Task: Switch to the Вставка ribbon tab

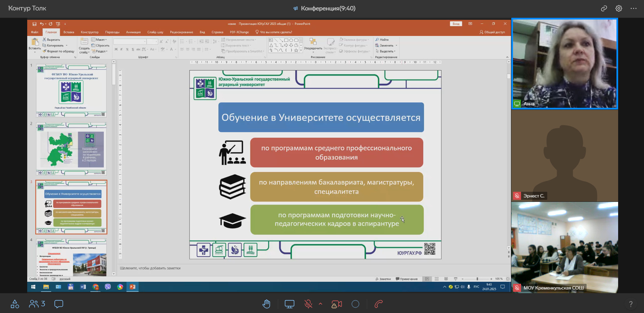Action: tap(69, 32)
